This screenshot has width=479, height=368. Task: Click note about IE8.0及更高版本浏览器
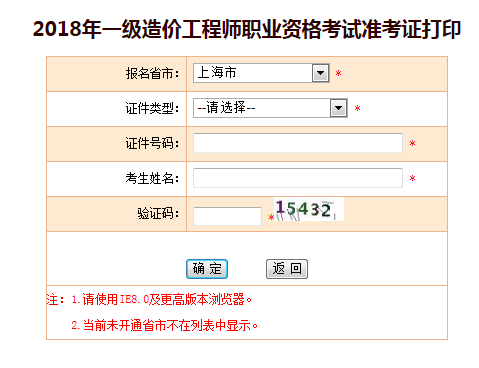tap(162, 299)
